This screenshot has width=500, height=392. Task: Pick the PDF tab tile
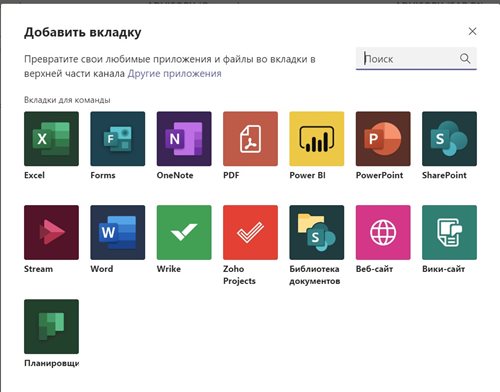point(250,139)
